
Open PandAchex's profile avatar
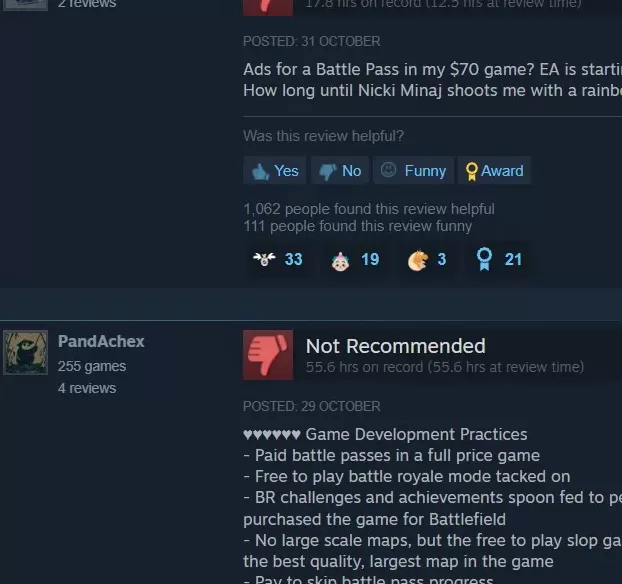pyautogui.click(x=25, y=352)
